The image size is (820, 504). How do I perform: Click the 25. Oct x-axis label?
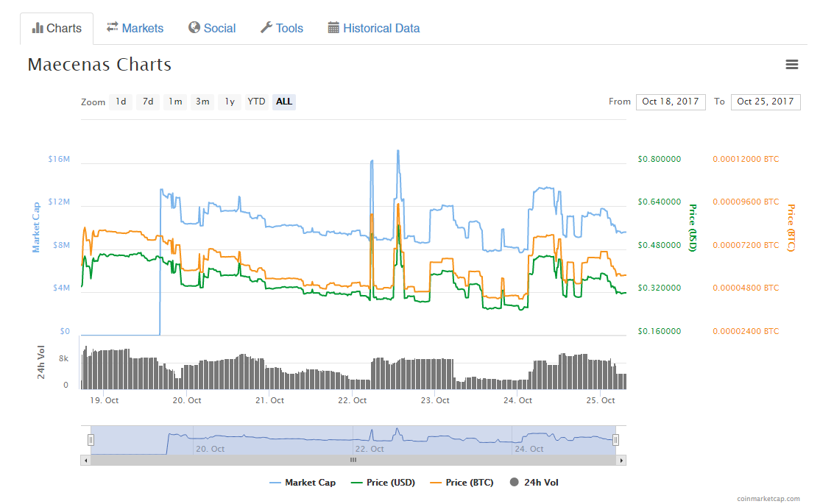[601, 400]
